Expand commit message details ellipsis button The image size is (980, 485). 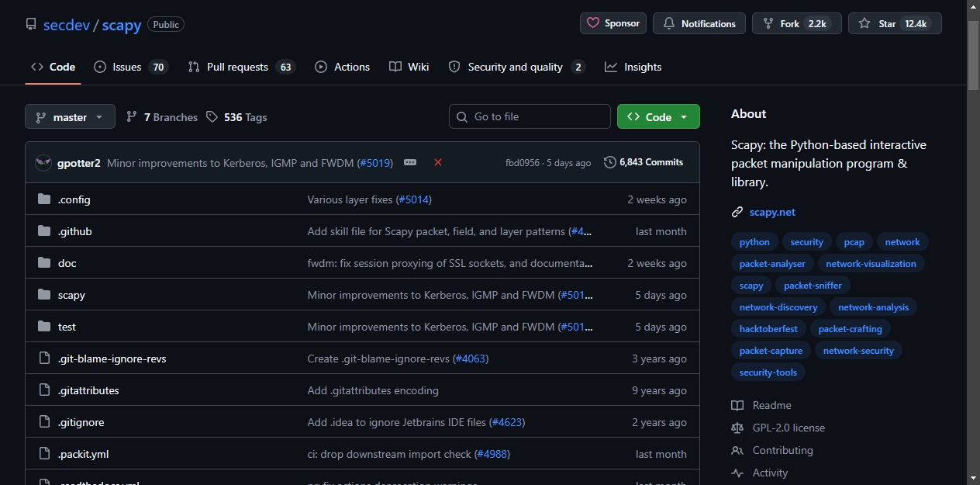(x=410, y=162)
